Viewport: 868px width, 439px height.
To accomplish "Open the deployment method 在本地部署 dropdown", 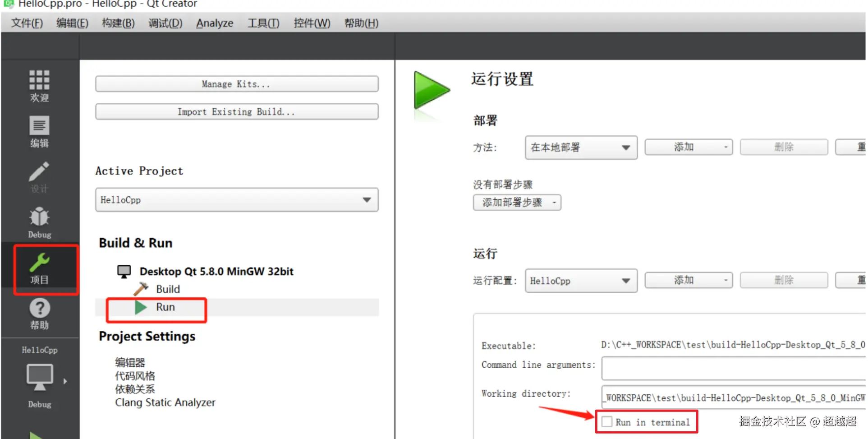I will [581, 148].
